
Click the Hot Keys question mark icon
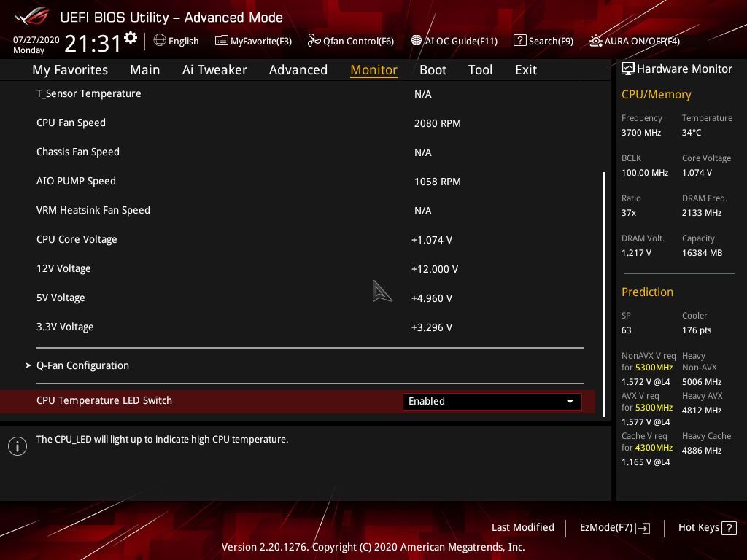pyautogui.click(x=729, y=528)
